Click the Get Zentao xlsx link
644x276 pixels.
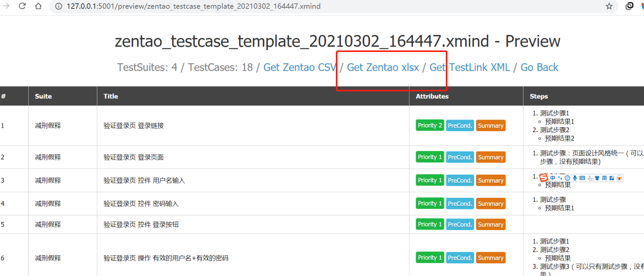(383, 67)
